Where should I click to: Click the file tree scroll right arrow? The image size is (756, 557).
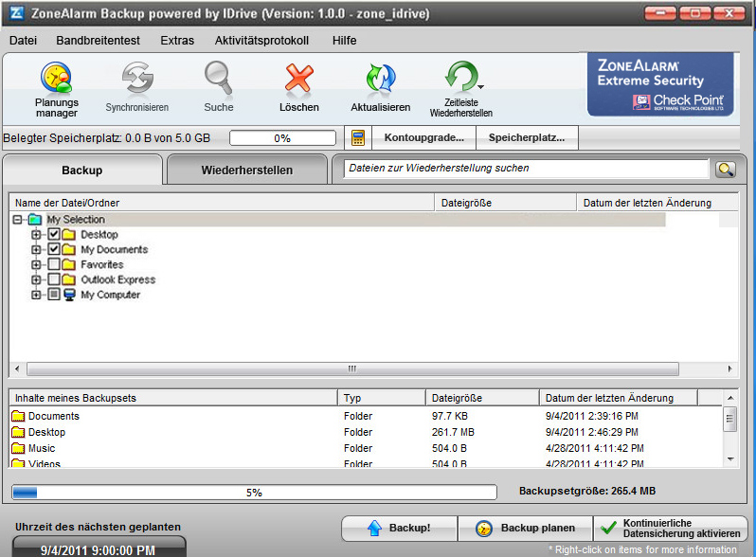(730, 368)
